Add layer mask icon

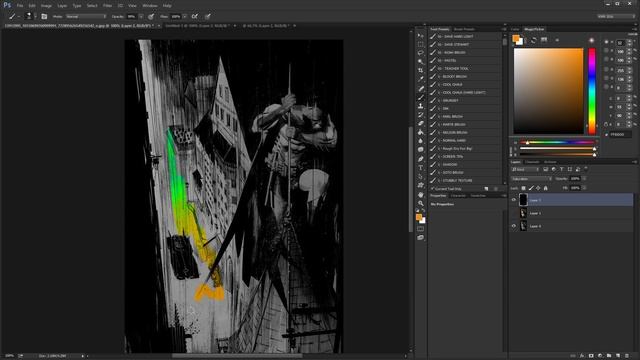tap(591, 356)
